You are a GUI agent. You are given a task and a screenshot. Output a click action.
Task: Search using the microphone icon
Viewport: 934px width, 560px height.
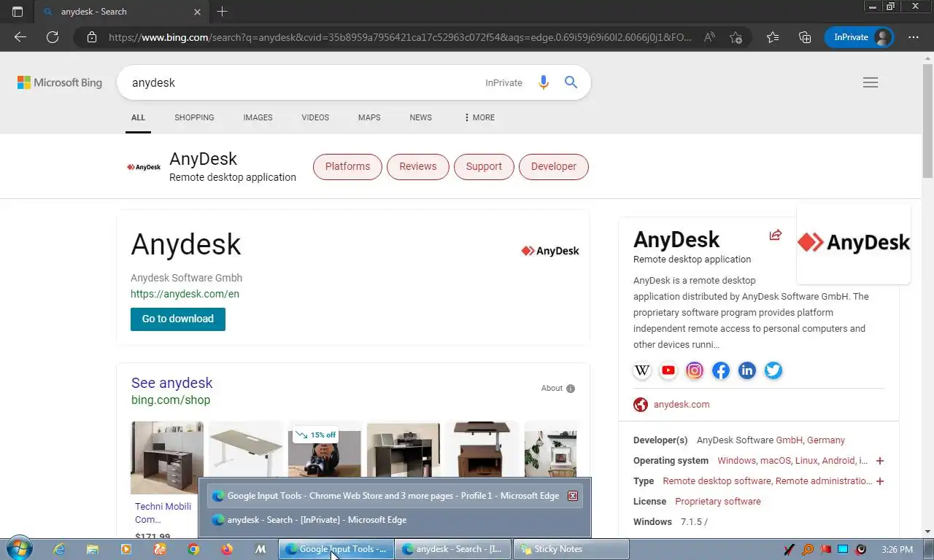click(x=543, y=82)
